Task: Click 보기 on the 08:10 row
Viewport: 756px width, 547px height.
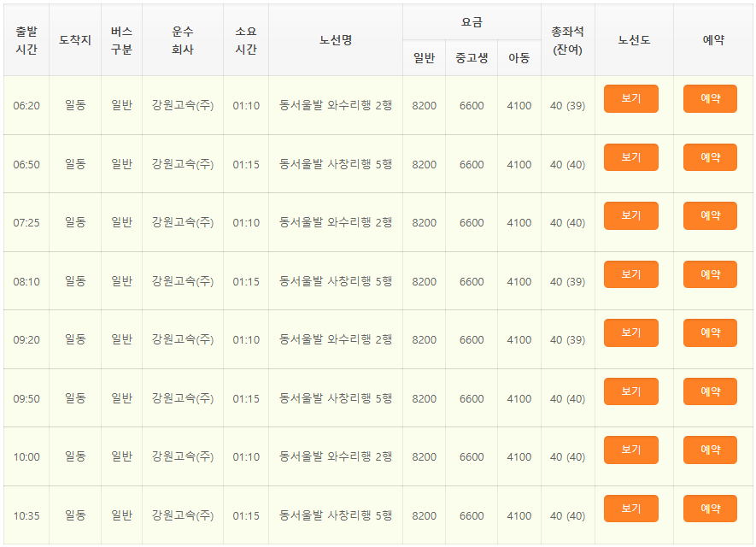Action: tap(631, 273)
